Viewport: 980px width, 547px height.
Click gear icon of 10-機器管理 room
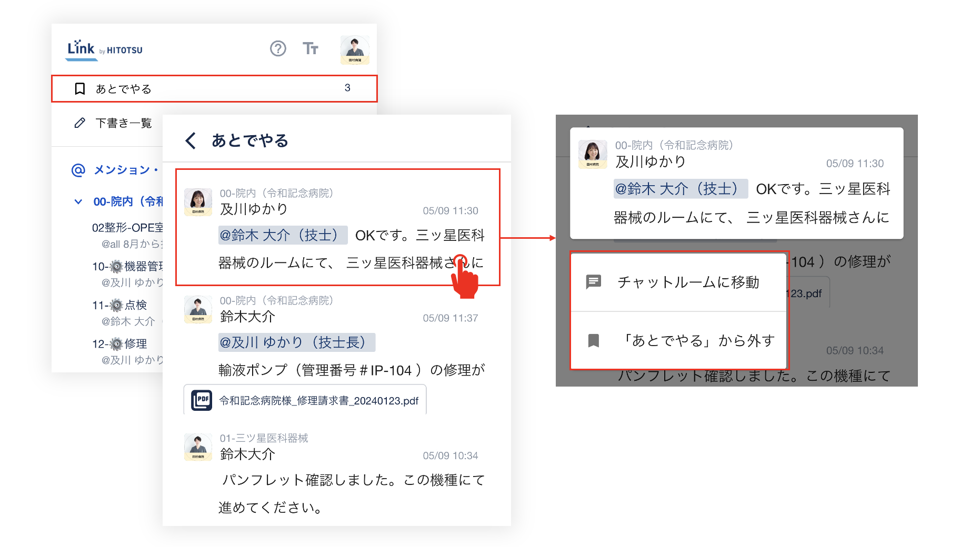(x=116, y=267)
